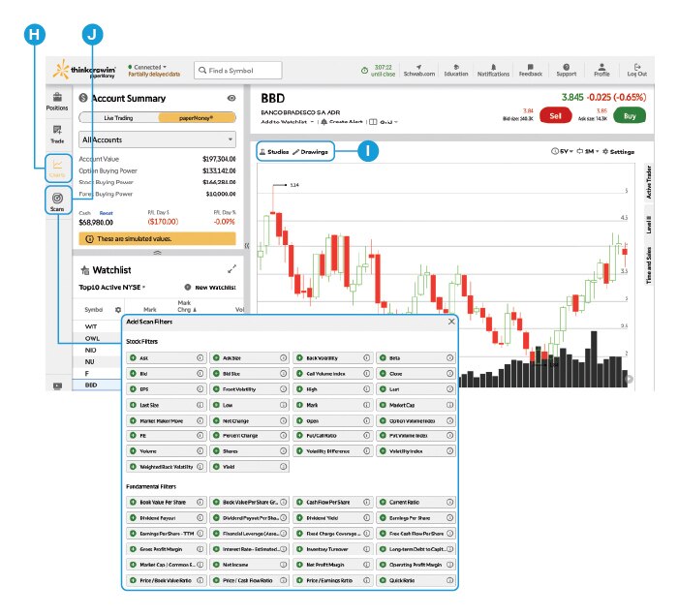The height and width of the screenshot is (616, 678).
Task: Show info for the Beta filter
Action: [449, 358]
